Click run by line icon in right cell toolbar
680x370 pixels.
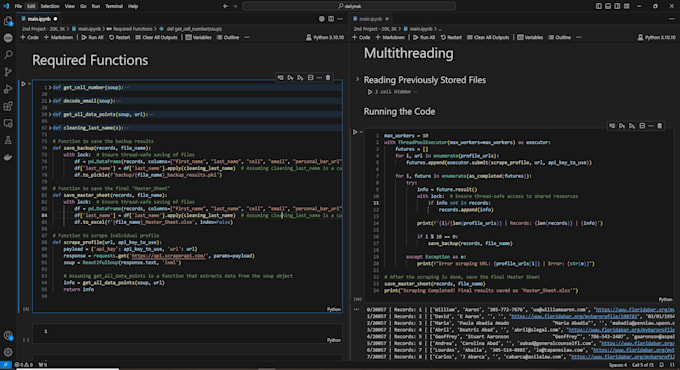click(x=612, y=126)
